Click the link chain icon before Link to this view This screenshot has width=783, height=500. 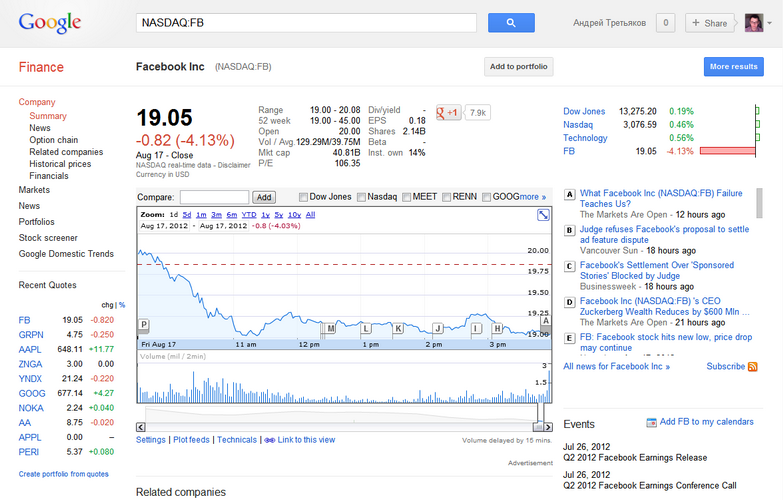(x=270, y=440)
